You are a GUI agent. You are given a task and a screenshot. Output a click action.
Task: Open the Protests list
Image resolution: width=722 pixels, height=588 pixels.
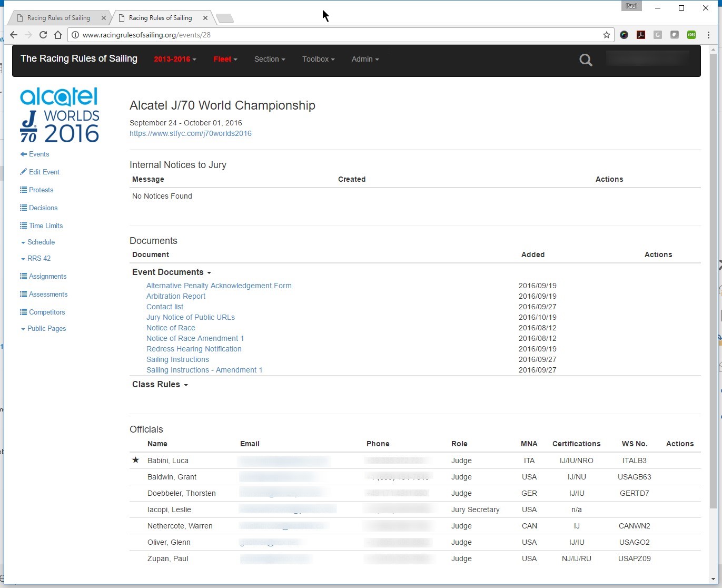36,190
